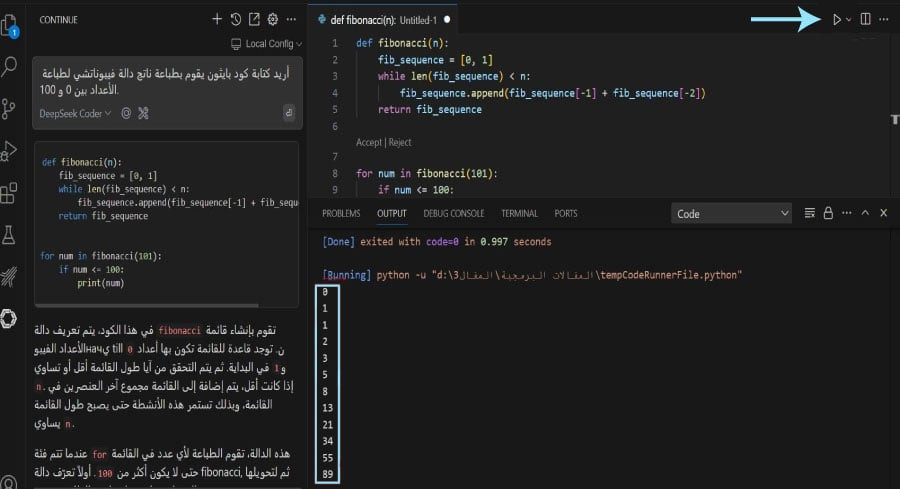Close the bottom panel
Viewport: 900px width, 489px height.
[884, 213]
